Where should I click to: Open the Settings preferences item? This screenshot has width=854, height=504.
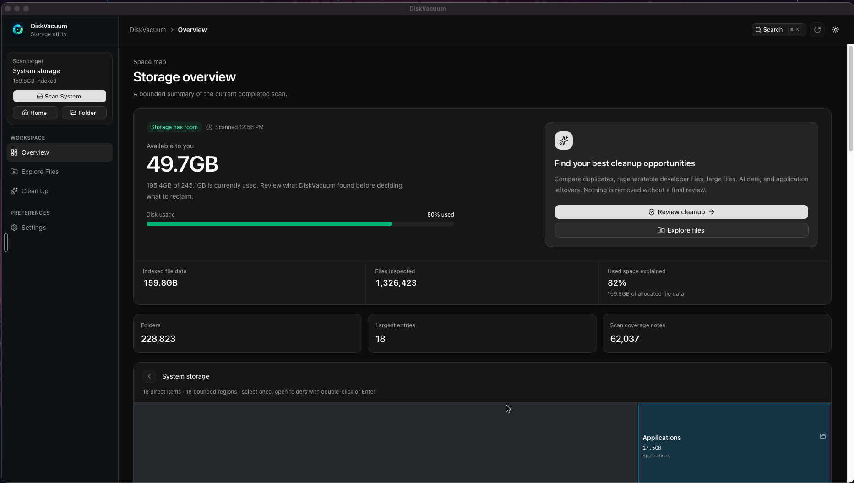[x=60, y=228]
